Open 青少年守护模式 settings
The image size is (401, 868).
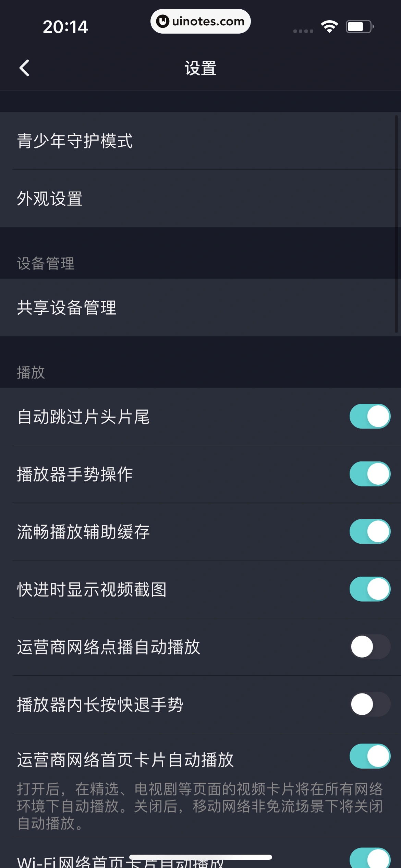pyautogui.click(x=200, y=141)
